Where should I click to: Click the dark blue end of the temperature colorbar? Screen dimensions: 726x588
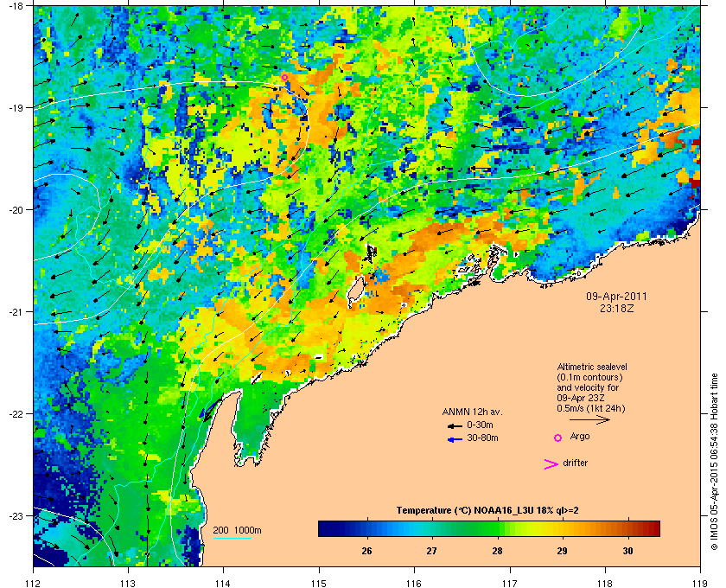(324, 528)
